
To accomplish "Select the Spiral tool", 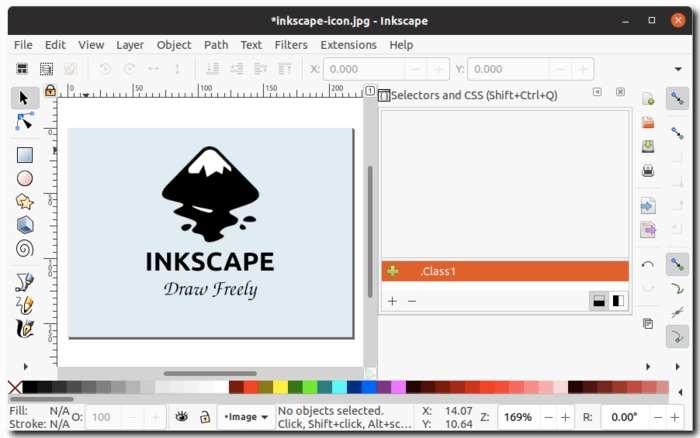I will click(25, 249).
